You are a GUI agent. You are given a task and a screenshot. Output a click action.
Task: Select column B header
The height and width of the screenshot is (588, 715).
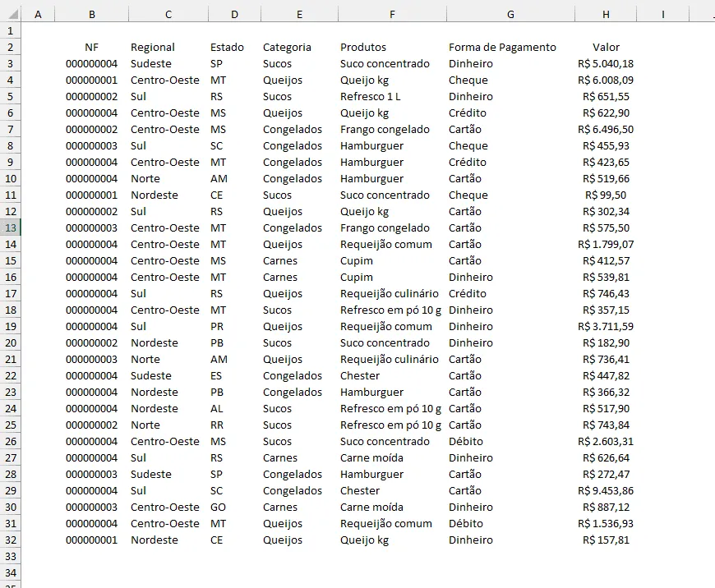point(92,15)
